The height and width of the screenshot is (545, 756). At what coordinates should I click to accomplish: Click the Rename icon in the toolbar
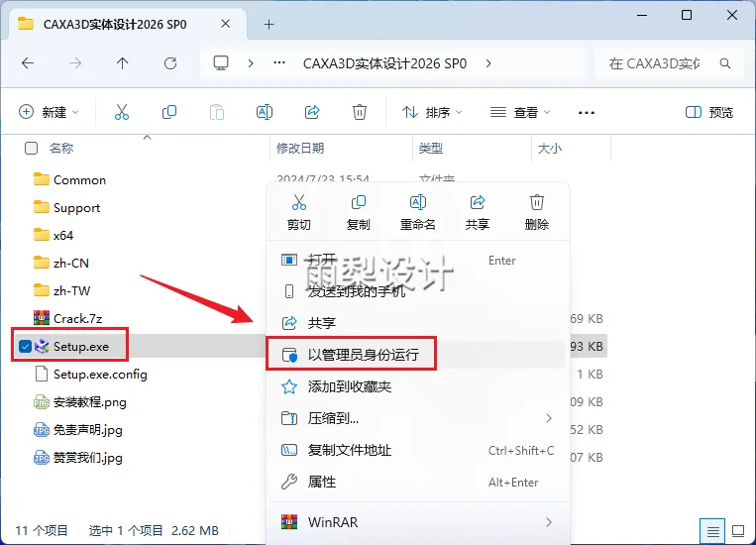coord(265,112)
